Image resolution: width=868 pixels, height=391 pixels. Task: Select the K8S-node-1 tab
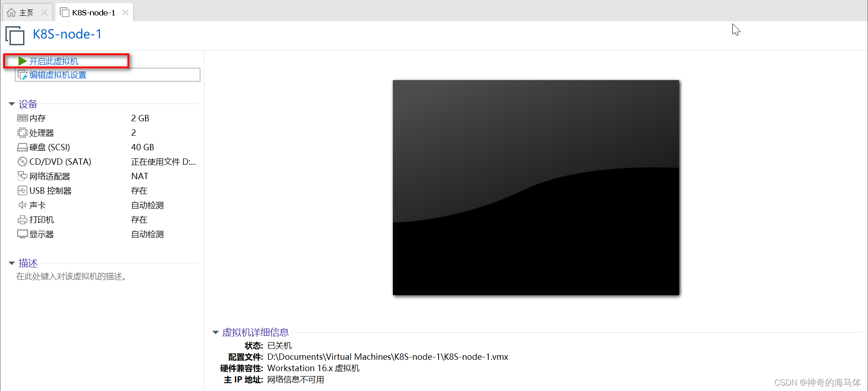(94, 12)
